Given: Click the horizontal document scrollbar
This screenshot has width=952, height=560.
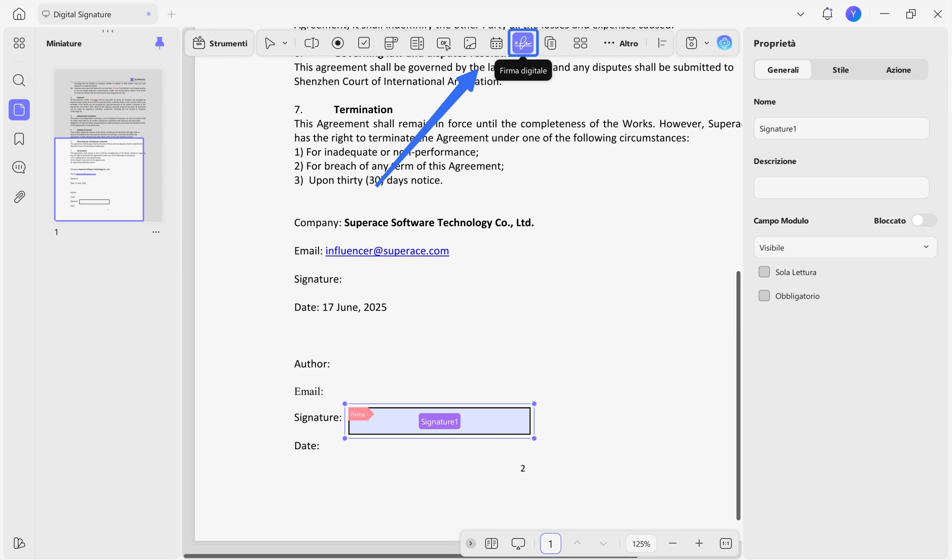Looking at the screenshot, I should tap(410, 556).
